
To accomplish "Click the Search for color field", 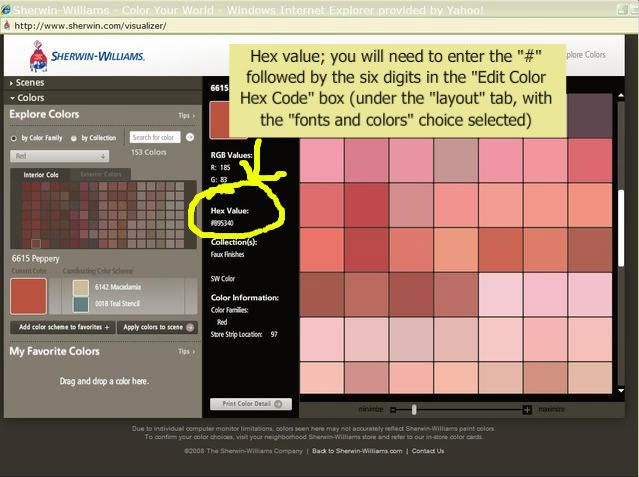I will pos(155,137).
